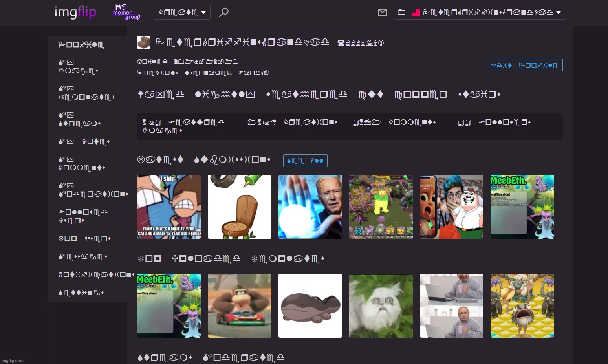
Task: Expand the Create dropdown in the header
Action: (182, 13)
